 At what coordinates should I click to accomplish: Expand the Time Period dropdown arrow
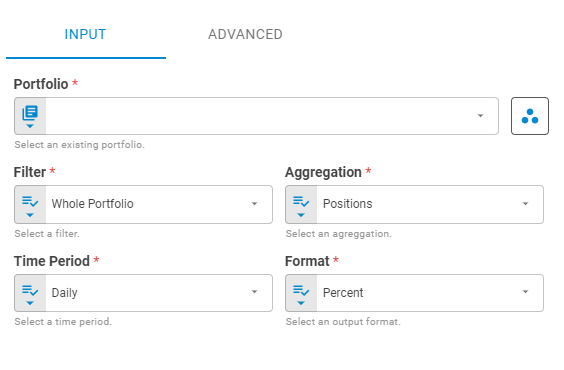[254, 292]
